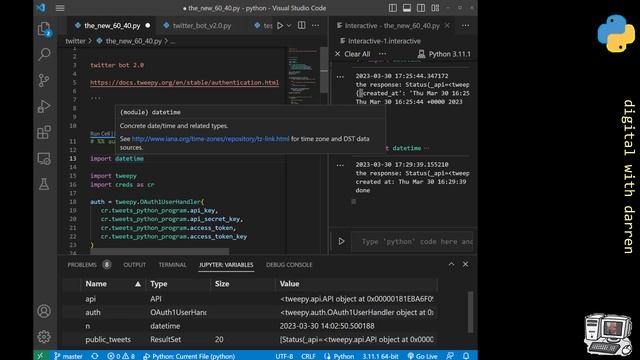
Task: Open notifications bell in status bar
Action: pyautogui.click(x=466, y=356)
